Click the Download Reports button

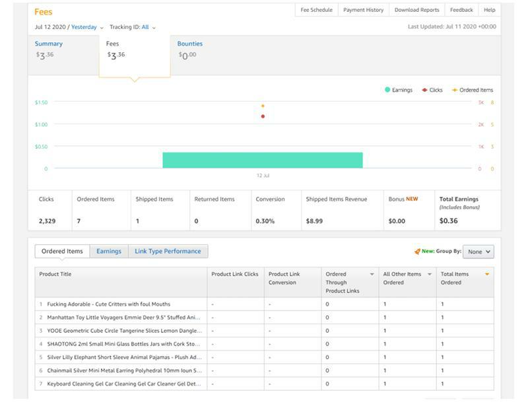tap(416, 10)
